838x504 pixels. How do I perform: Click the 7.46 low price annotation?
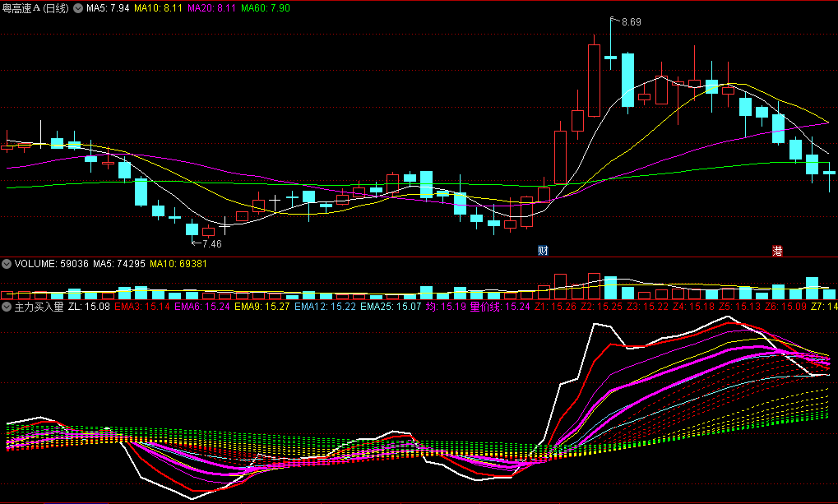click(x=211, y=243)
